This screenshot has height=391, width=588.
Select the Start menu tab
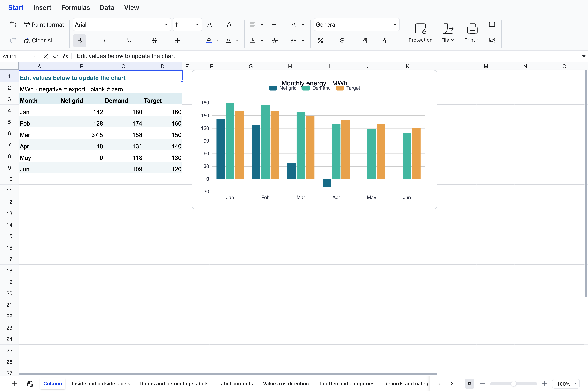(16, 7)
